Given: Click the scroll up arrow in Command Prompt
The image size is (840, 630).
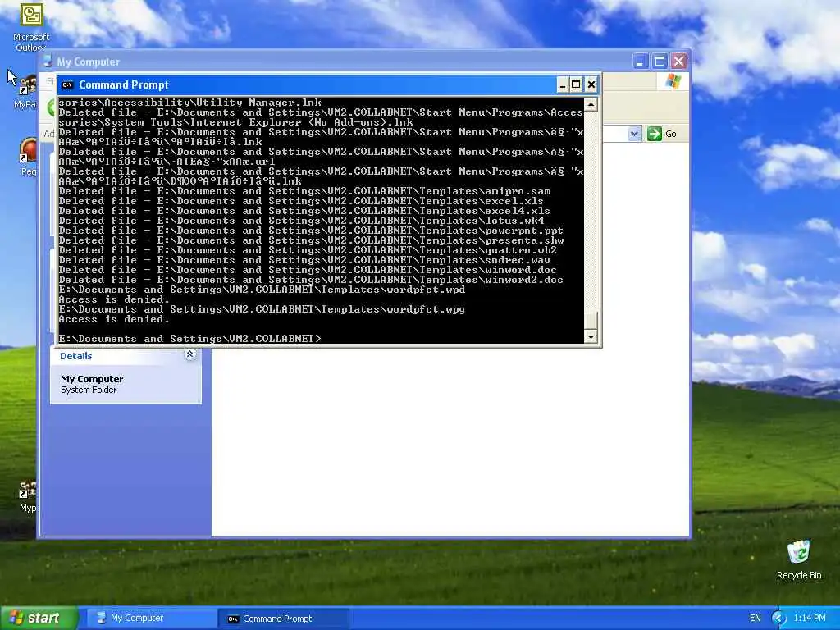Looking at the screenshot, I should (591, 104).
